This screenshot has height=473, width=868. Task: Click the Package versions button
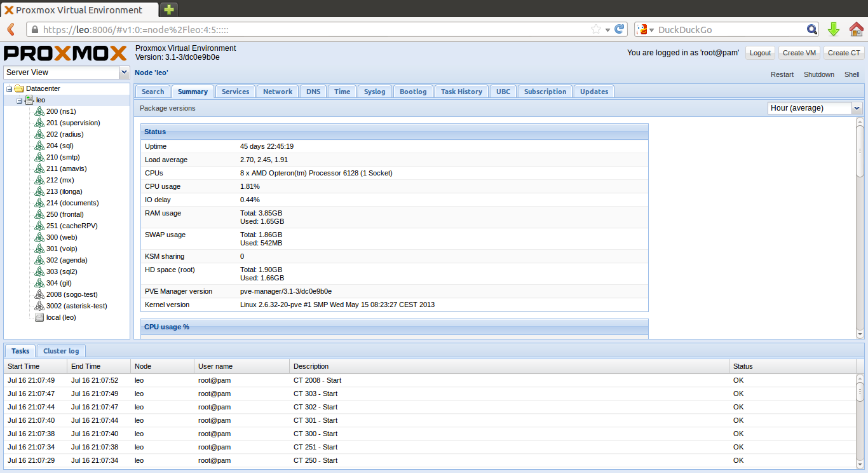point(168,108)
